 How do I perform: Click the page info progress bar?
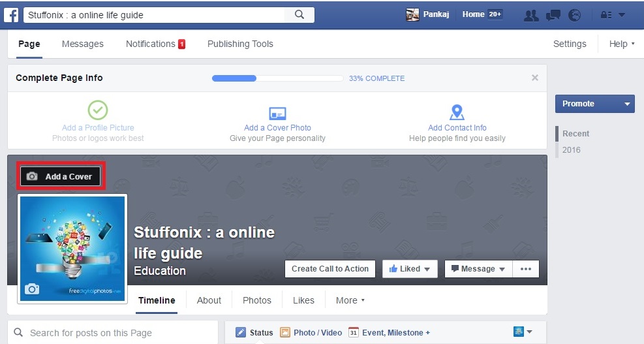coord(278,78)
